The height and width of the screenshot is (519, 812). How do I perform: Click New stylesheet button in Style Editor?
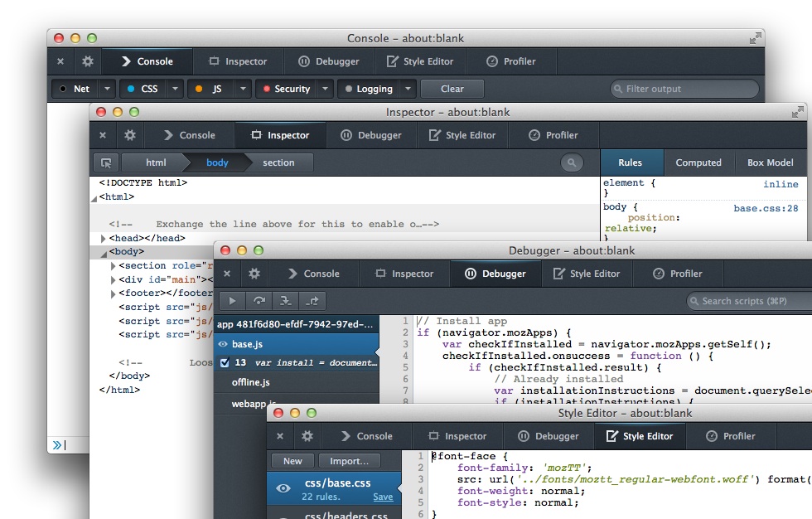[x=292, y=461]
